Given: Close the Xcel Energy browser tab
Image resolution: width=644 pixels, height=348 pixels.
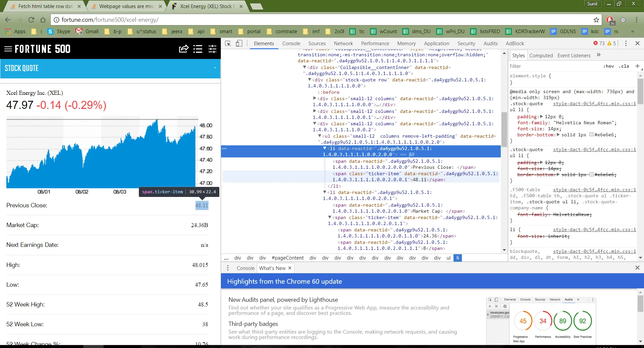Looking at the screenshot, I should click(241, 6).
